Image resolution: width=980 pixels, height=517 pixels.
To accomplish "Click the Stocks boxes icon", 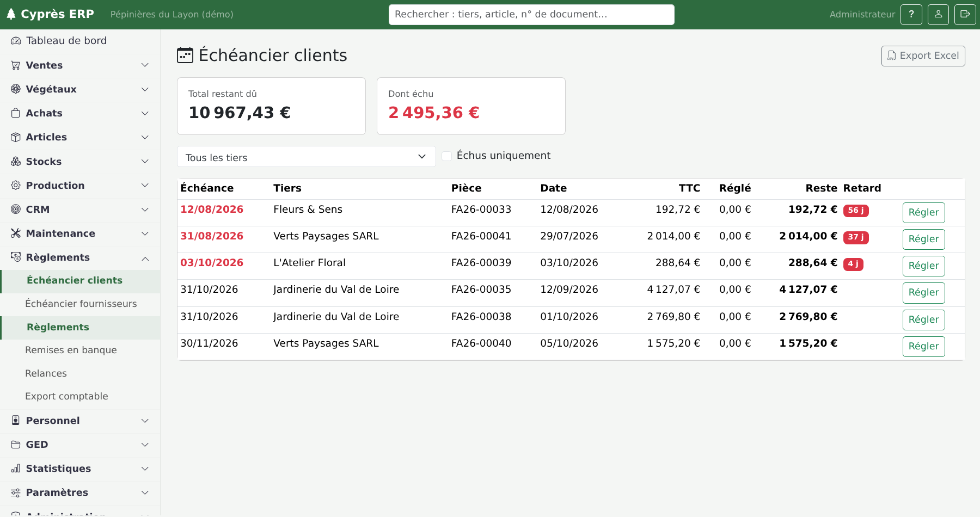I will (16, 162).
